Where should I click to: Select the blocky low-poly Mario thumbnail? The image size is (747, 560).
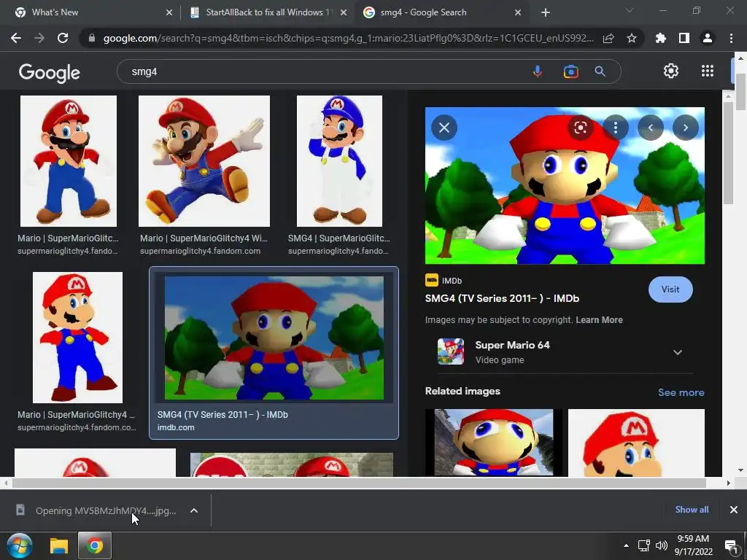tap(77, 338)
